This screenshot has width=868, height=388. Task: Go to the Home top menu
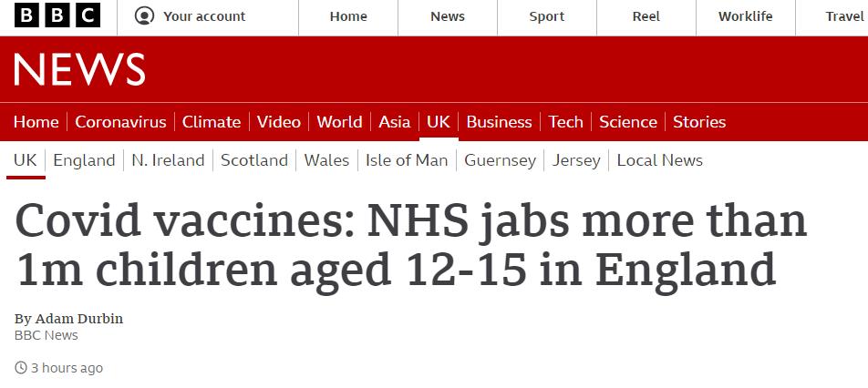[x=348, y=16]
